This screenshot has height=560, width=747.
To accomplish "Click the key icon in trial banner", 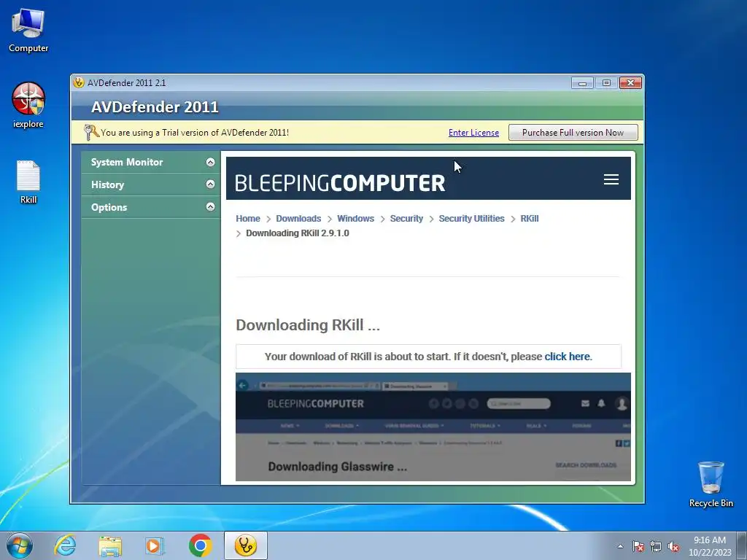I will (x=90, y=132).
